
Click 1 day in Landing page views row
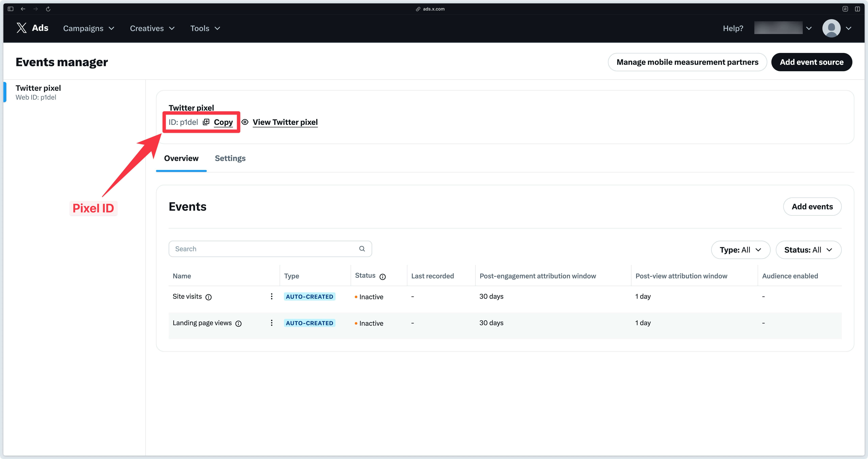point(643,323)
